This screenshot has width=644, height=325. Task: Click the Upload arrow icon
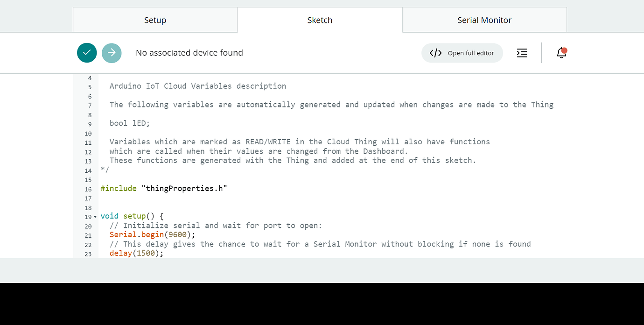(112, 53)
